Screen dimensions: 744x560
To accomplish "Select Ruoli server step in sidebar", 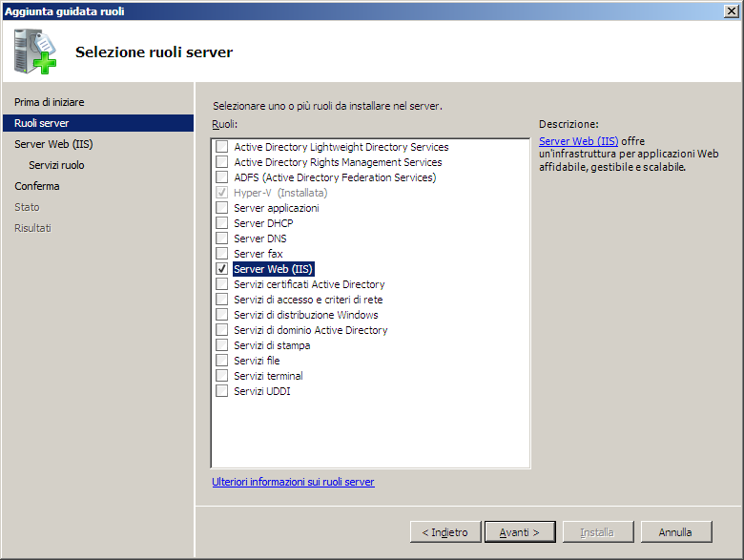I will [98, 123].
